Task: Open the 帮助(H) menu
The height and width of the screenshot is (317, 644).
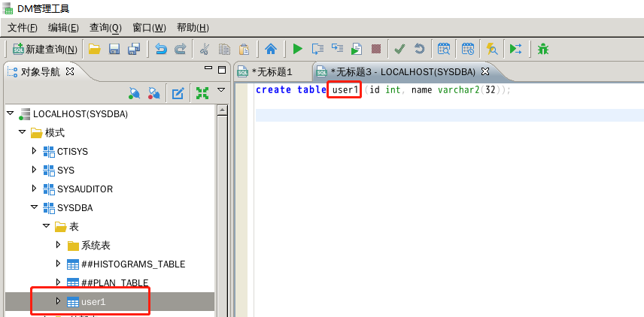Action: point(193,28)
